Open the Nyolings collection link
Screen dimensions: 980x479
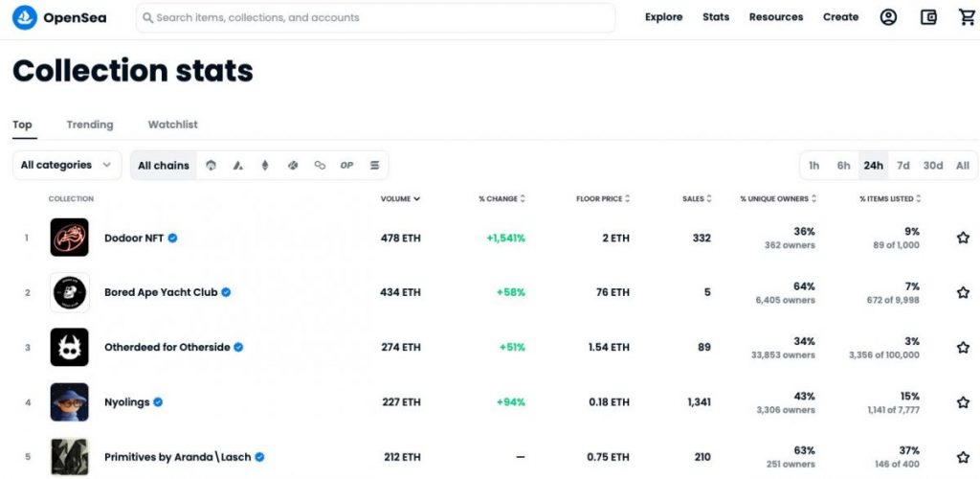click(x=127, y=402)
